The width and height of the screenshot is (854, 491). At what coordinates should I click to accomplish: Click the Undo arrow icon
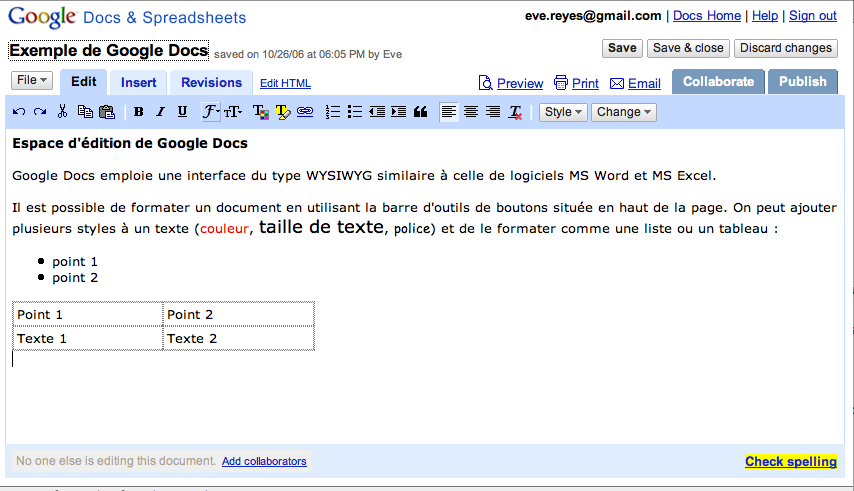[x=19, y=112]
